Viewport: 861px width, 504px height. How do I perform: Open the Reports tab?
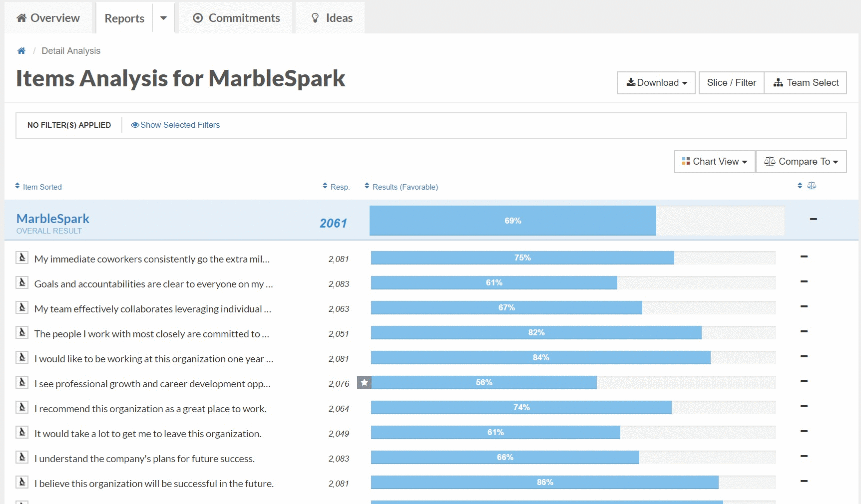124,18
